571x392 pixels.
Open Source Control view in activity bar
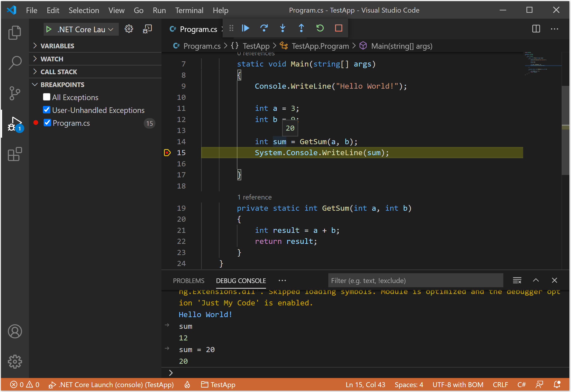(15, 93)
